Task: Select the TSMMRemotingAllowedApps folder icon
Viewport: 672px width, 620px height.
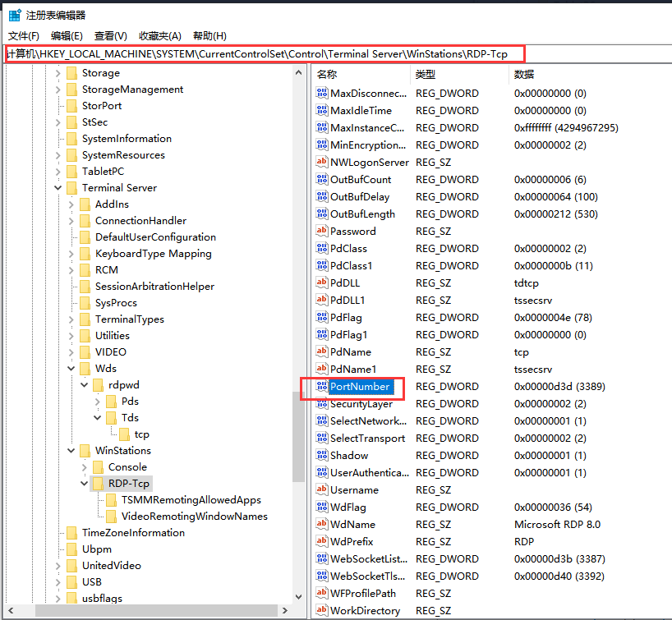Action: coord(112,500)
